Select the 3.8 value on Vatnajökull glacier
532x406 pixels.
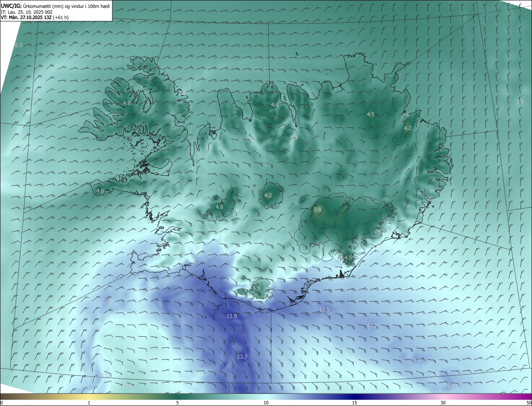[317, 210]
